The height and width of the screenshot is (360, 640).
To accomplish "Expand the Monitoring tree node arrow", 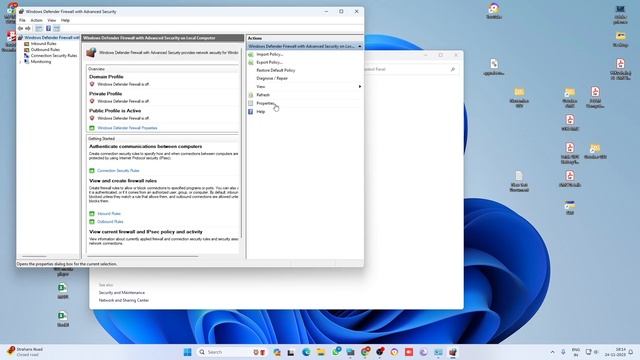I will [20, 62].
